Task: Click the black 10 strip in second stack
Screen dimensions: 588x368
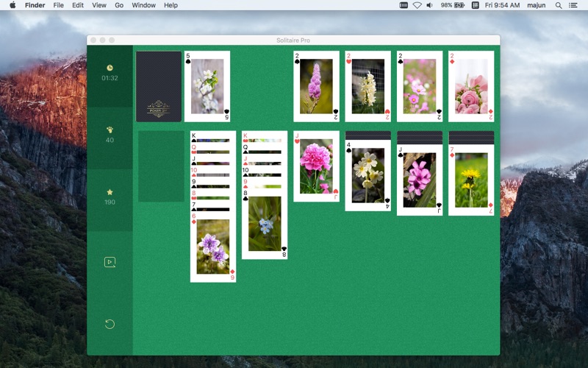Action: tap(265, 171)
